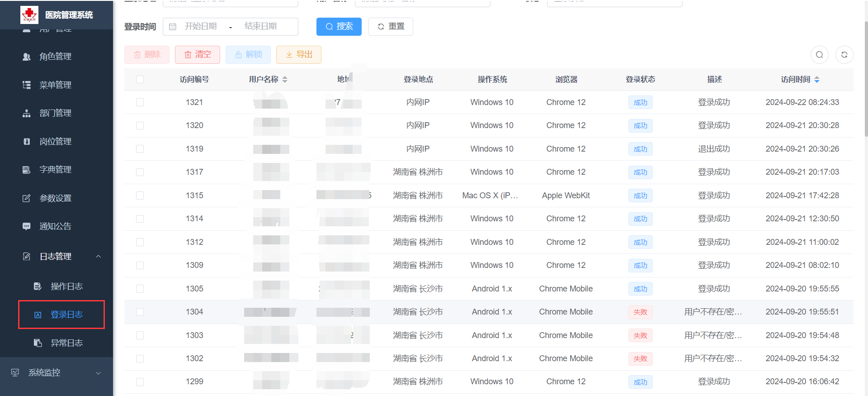Click the hospital red cross logo
Image resolution: width=868 pixels, height=396 pixels.
(29, 15)
